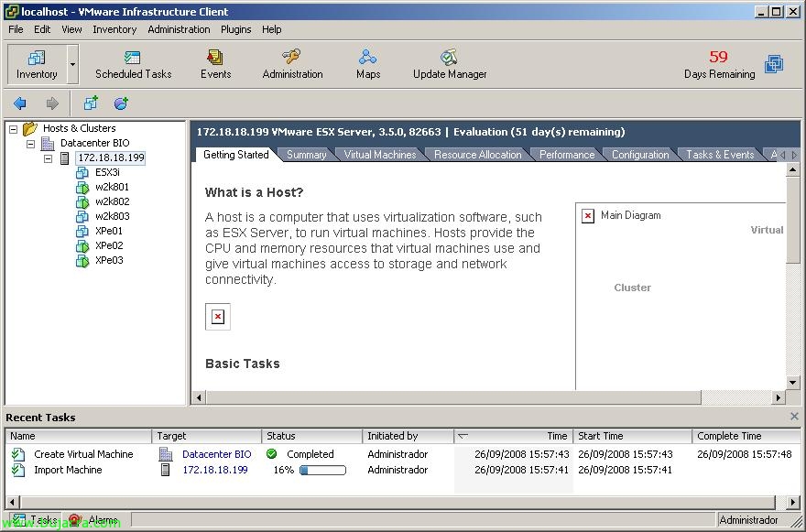Viewport: 806px width, 532px height.
Task: Open the Plugins menu
Action: pyautogui.click(x=236, y=29)
